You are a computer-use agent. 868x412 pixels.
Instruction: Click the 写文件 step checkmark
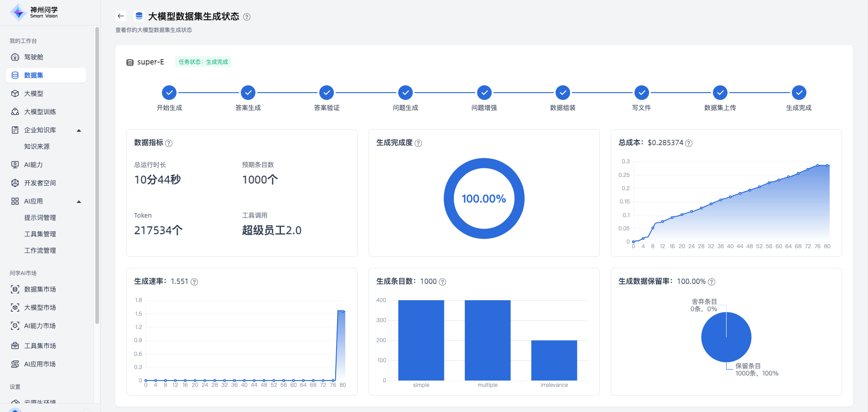[642, 93]
